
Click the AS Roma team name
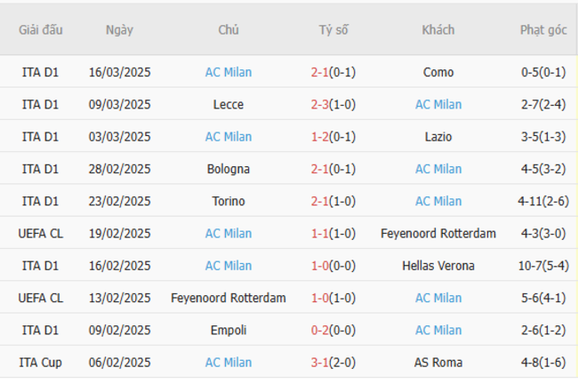438,363
